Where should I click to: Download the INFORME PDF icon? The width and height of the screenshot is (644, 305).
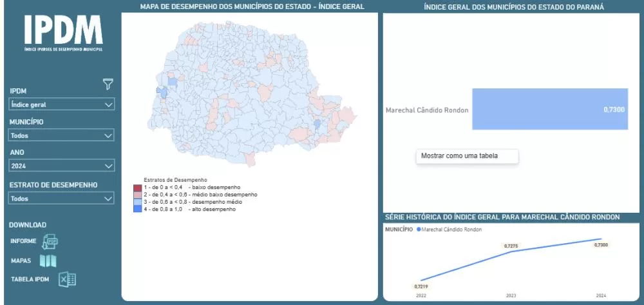50,241
